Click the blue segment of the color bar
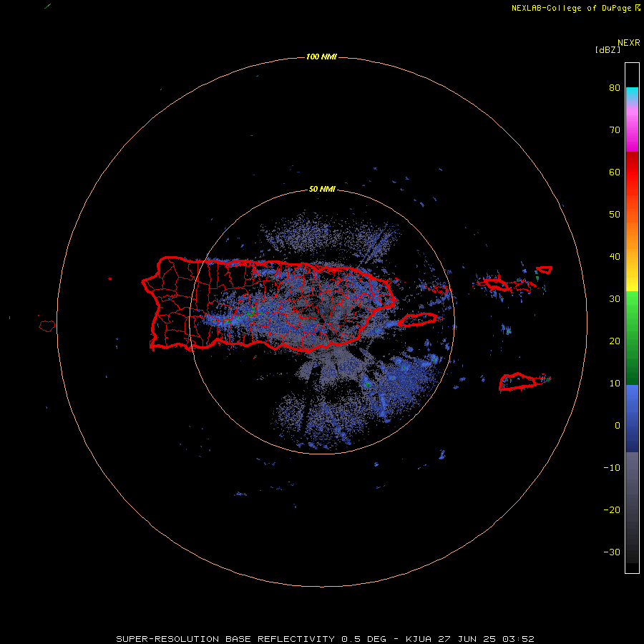The width and height of the screenshot is (644, 644). (x=632, y=419)
